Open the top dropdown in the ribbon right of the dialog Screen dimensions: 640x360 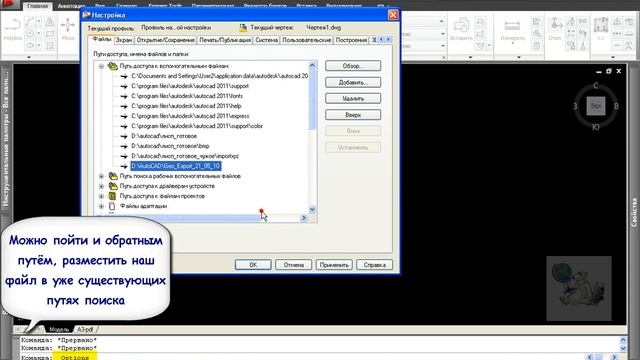(441, 21)
